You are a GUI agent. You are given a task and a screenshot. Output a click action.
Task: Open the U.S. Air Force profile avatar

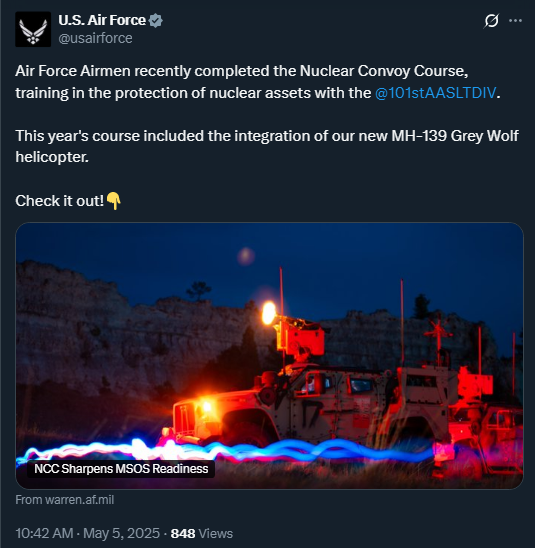tap(33, 29)
